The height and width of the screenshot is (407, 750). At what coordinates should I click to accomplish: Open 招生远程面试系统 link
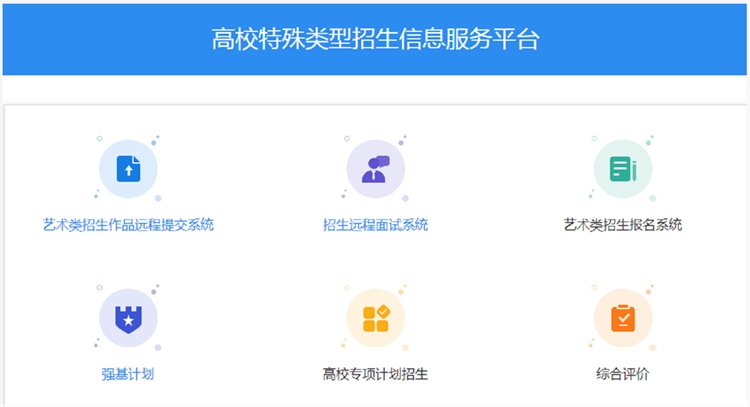[375, 225]
